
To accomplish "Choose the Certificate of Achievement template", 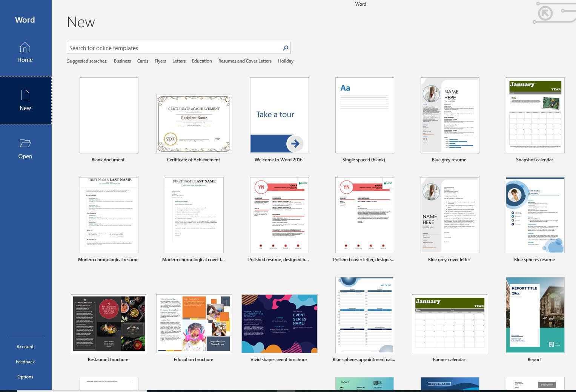I will pos(194,124).
